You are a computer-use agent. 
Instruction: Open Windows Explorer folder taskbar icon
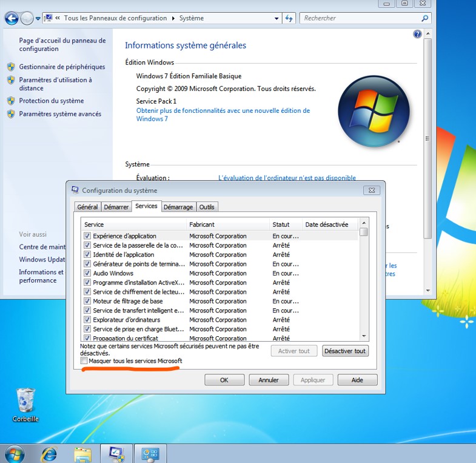(83, 455)
